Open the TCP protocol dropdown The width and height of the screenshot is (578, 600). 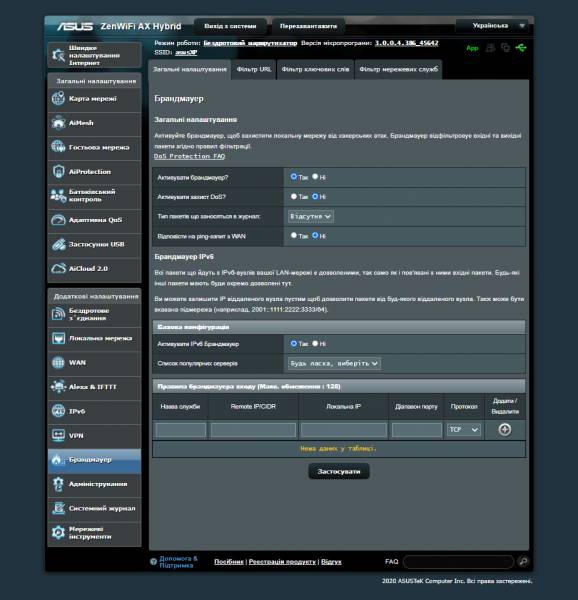click(x=464, y=430)
